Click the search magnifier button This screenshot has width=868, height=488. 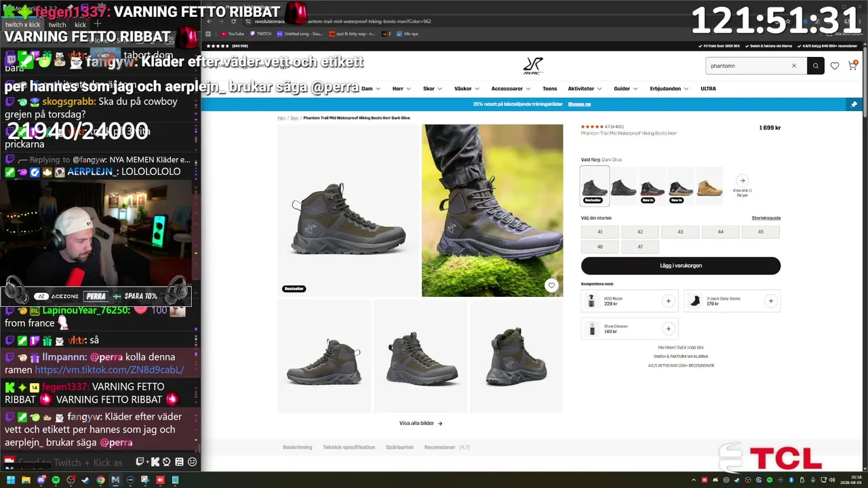[x=816, y=66]
